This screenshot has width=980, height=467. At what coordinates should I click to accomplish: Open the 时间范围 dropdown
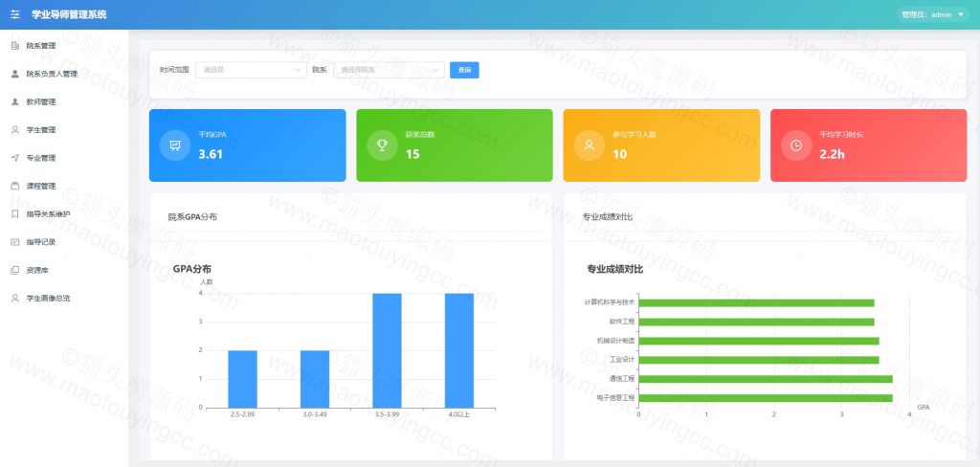(x=251, y=70)
